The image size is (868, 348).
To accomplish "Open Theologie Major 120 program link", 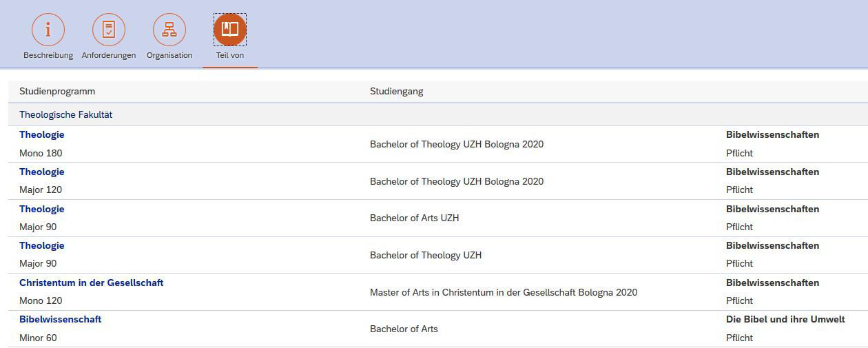I will coord(42,172).
